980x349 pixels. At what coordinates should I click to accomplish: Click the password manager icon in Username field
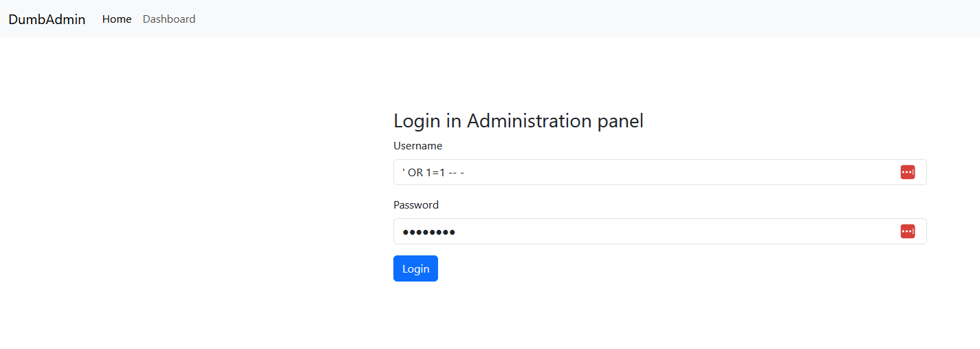coord(907,172)
